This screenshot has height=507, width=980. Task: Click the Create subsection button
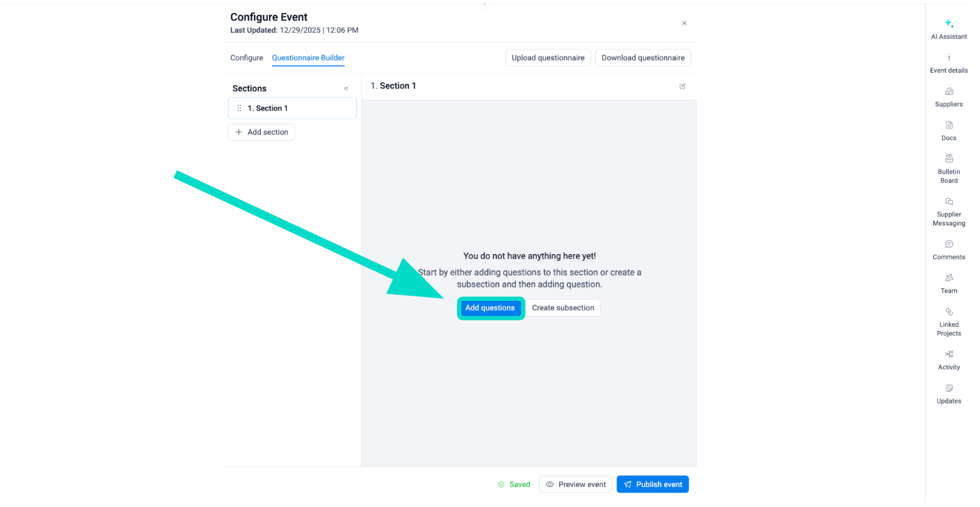click(563, 308)
